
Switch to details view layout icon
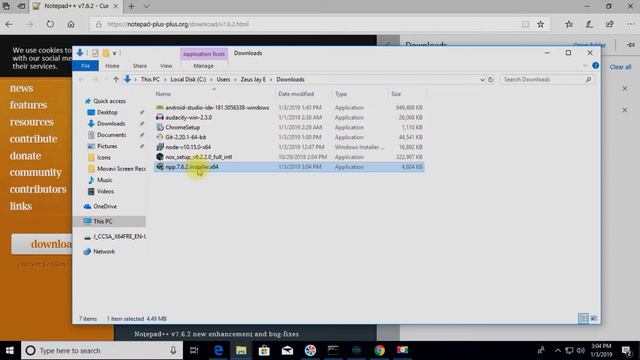(583, 318)
